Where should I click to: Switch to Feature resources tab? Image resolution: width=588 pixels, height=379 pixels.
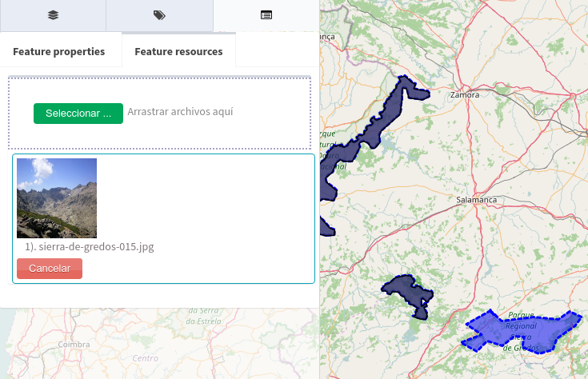[178, 51]
